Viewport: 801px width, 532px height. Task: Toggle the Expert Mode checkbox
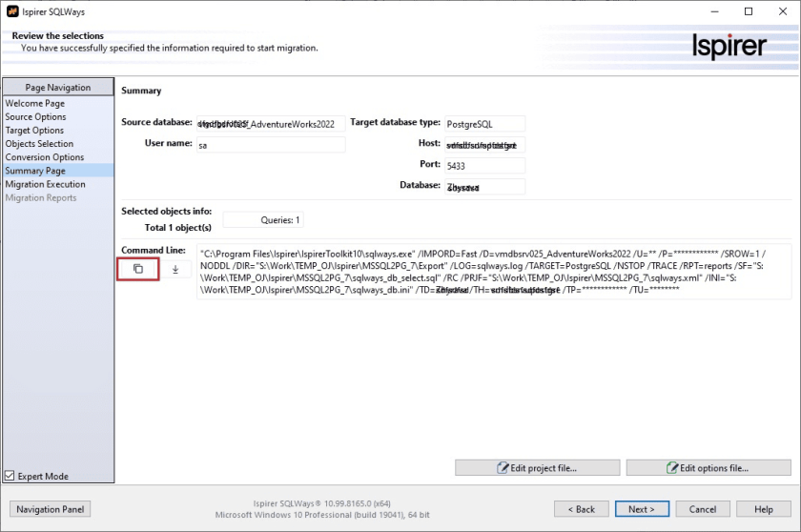click(10, 476)
